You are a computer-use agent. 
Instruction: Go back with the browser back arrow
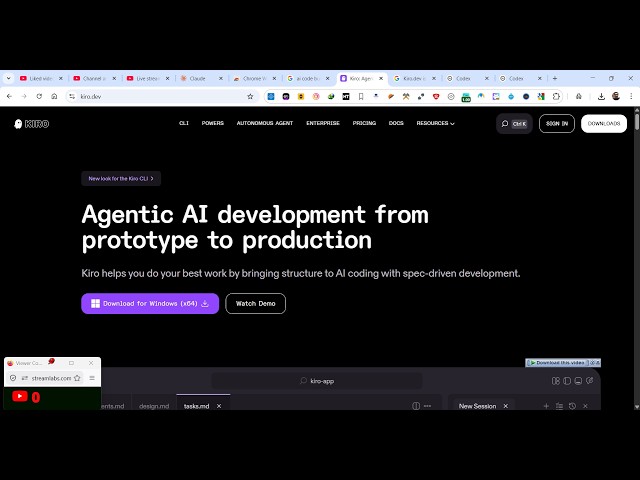coord(9,96)
